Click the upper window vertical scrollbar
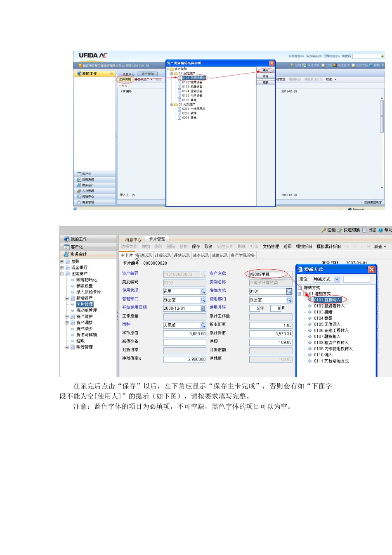 pyautogui.click(x=382, y=143)
